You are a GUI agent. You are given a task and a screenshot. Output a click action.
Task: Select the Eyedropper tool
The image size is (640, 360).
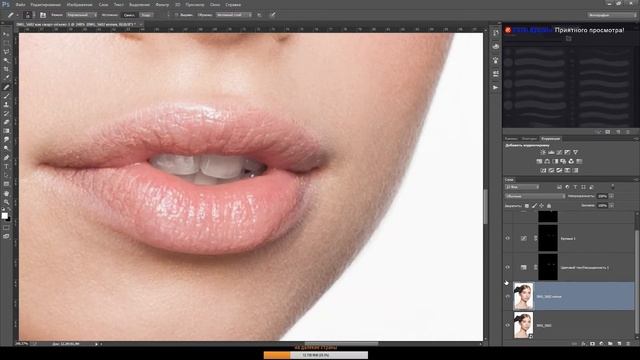point(6,78)
